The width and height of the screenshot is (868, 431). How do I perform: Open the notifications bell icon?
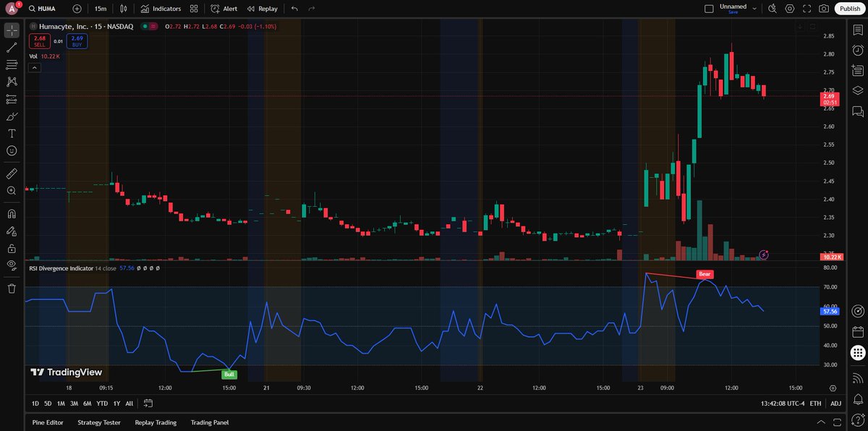[x=857, y=398]
